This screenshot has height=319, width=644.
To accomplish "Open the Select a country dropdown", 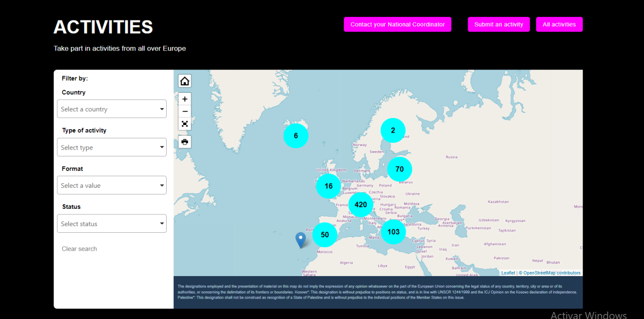I will point(111,109).
